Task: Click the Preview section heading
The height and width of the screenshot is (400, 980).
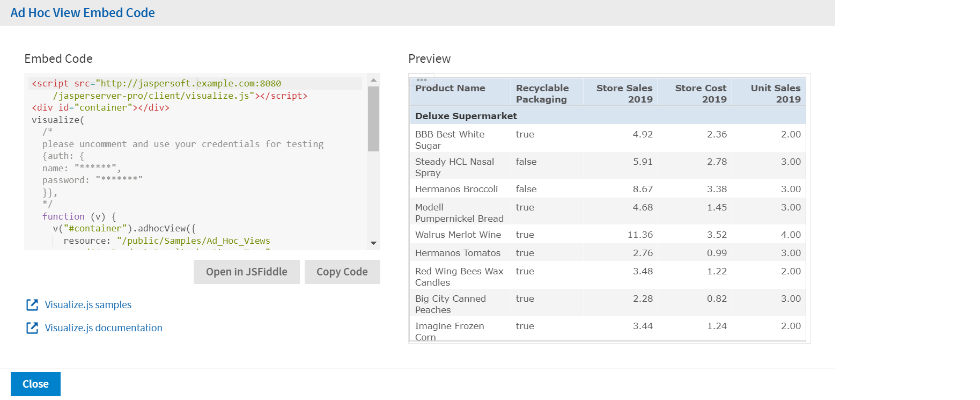Action: click(430, 59)
